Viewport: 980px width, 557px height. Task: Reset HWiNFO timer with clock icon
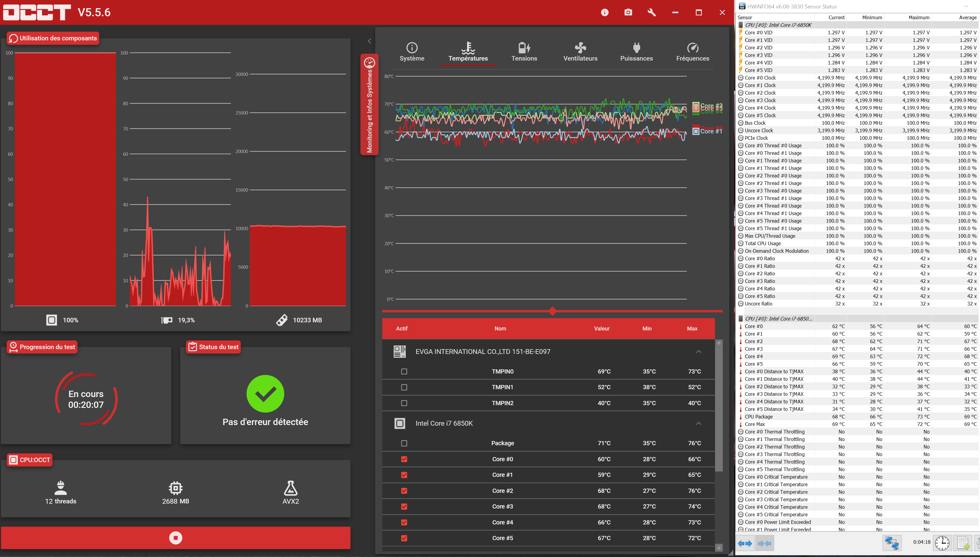(942, 543)
